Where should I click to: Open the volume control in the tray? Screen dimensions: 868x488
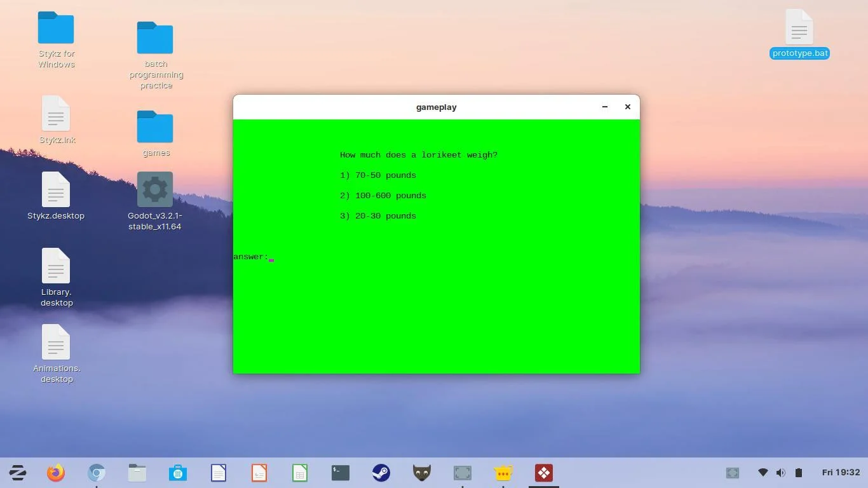pyautogui.click(x=781, y=473)
